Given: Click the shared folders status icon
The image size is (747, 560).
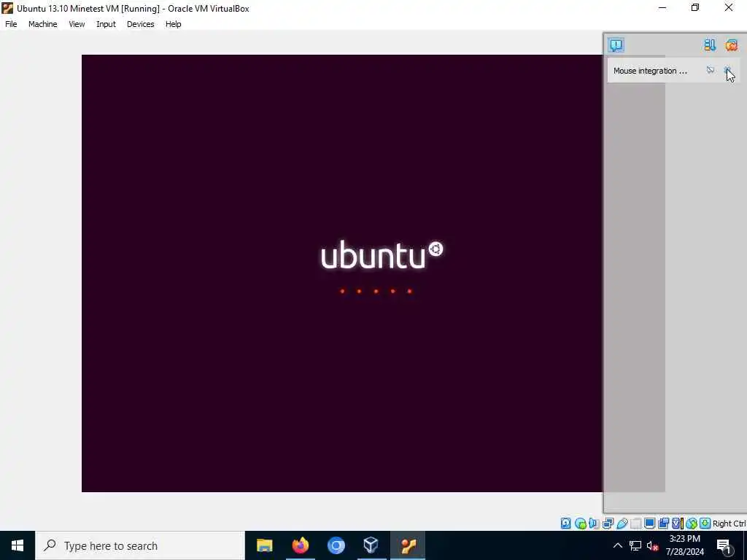Looking at the screenshot, I should pyautogui.click(x=635, y=524).
